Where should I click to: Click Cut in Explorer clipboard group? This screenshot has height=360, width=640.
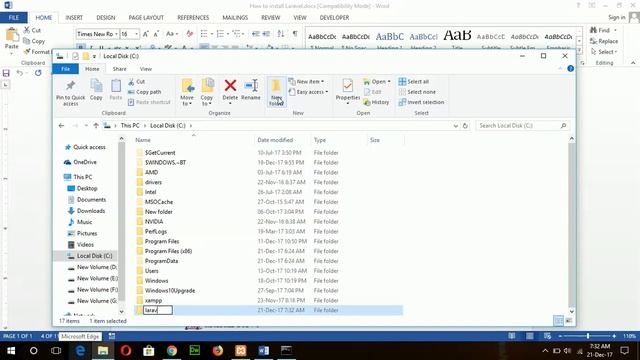(x=137, y=82)
